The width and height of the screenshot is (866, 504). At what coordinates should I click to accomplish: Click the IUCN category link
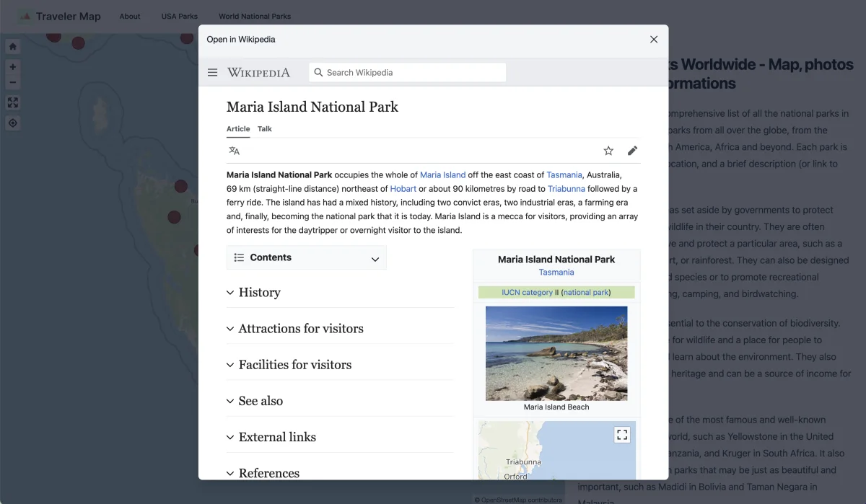point(527,292)
